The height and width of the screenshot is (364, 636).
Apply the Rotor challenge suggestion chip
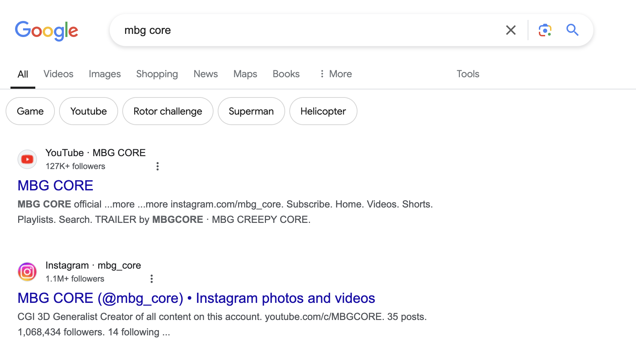[x=168, y=111]
